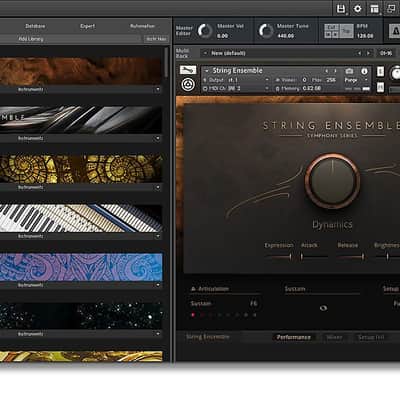Viewport: 400px width, 400px height.
Task: Go to previous multi with Multi Rack left arrow
Action: click(x=359, y=53)
